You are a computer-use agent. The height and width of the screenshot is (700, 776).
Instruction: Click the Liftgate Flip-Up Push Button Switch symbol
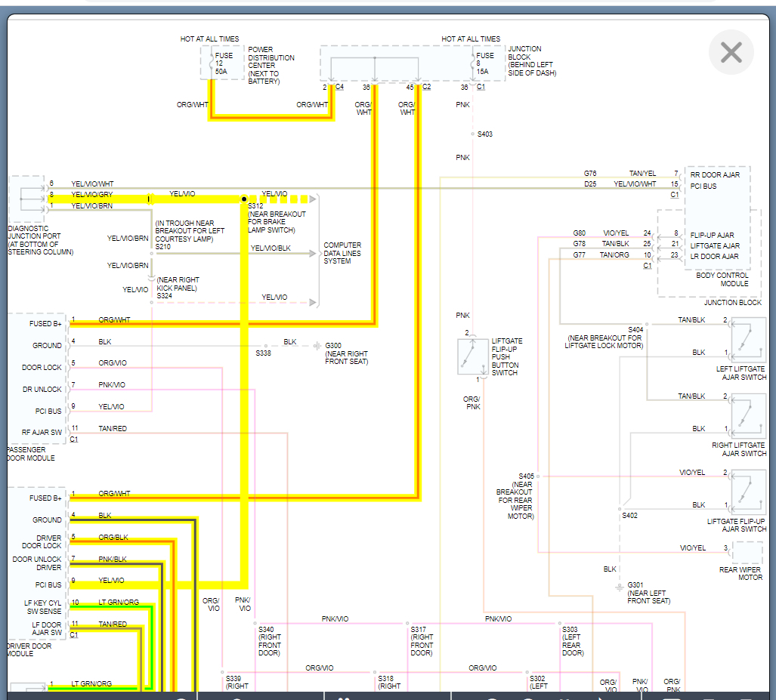473,356
